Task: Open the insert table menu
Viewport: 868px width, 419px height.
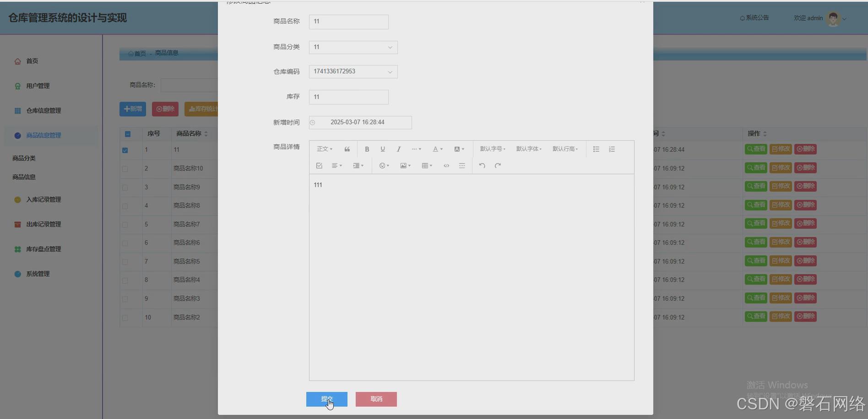Action: click(427, 166)
